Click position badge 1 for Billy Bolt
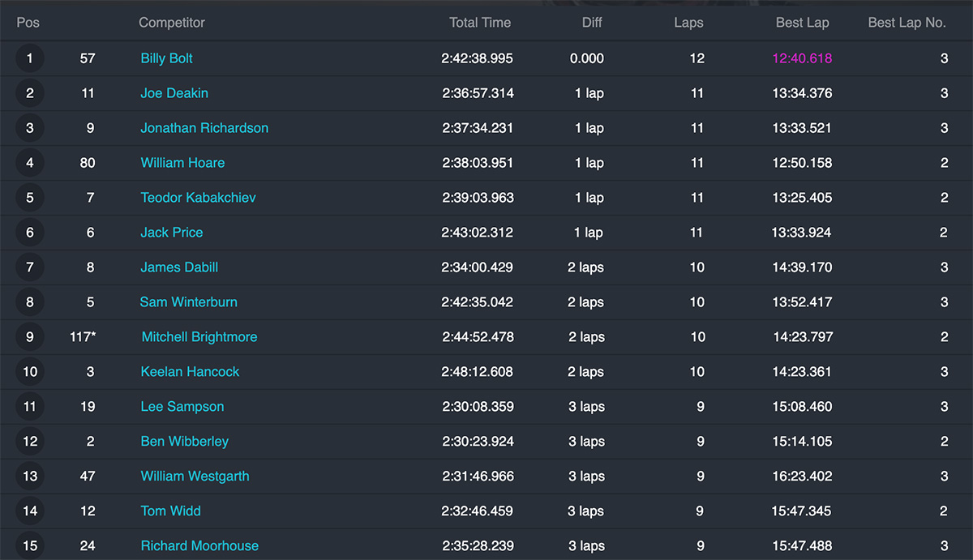This screenshot has height=560, width=973. (x=30, y=58)
